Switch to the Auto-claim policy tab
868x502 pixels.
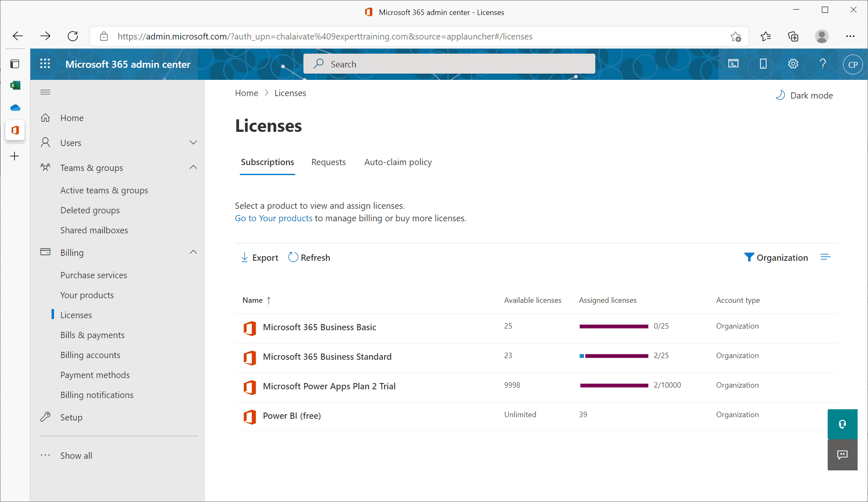point(398,162)
